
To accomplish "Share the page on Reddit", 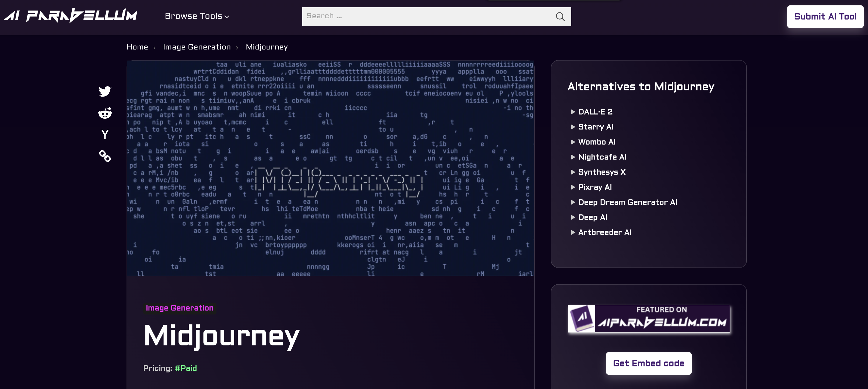I will tap(105, 113).
